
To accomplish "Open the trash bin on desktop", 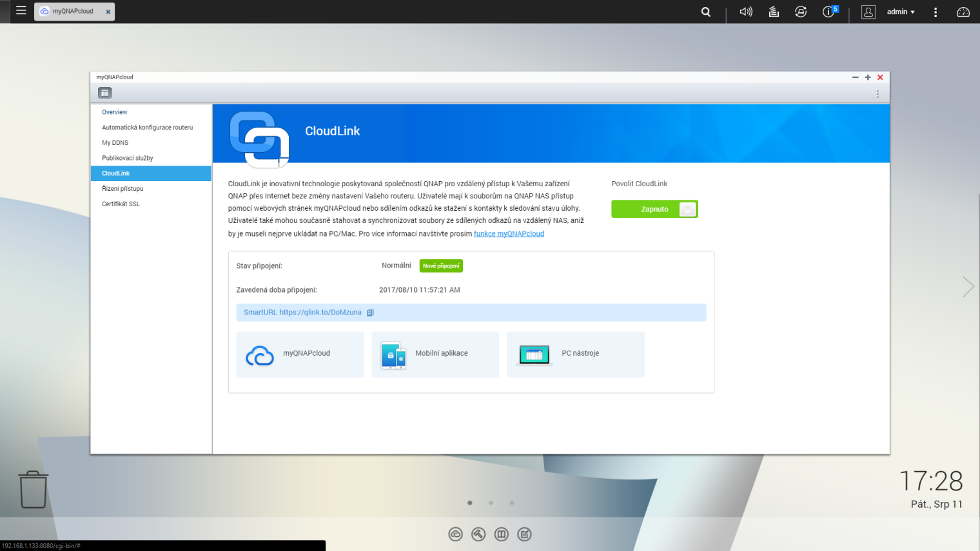I will (x=33, y=489).
